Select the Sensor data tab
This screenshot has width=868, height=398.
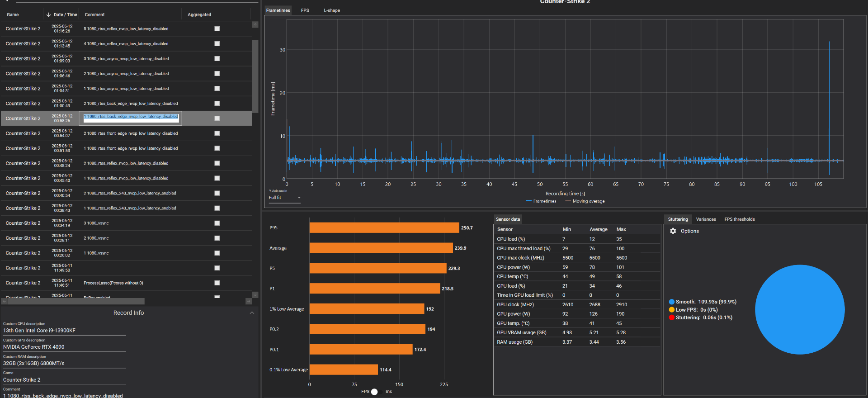tap(508, 219)
